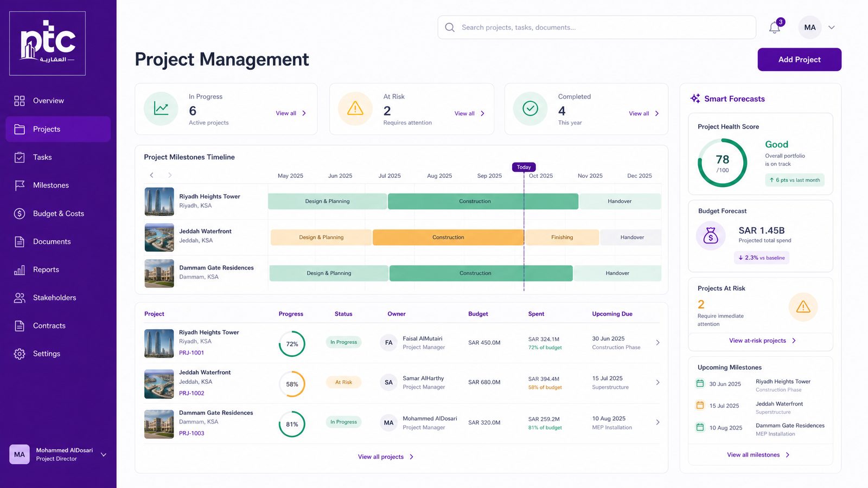Click Riyadh Heights Tower 72% progress ring
Screen dimensions: 868x488
[x=292, y=344]
